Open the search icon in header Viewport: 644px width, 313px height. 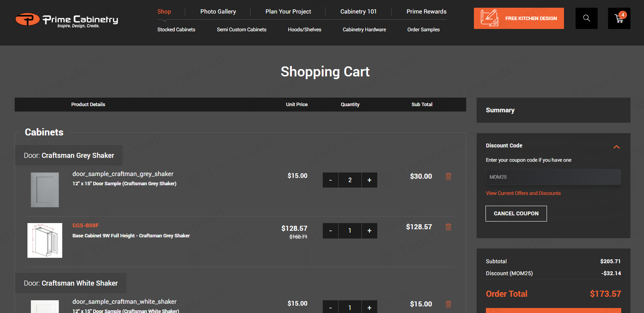[586, 18]
